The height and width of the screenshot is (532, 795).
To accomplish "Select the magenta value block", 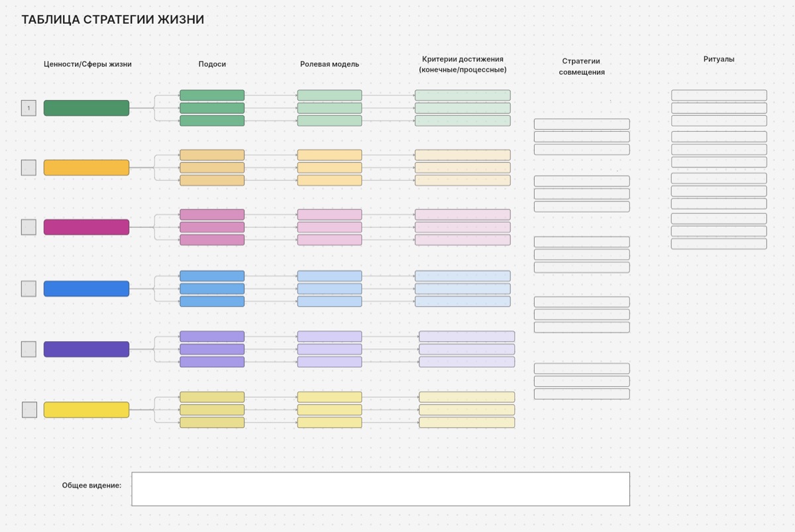I will tap(86, 227).
